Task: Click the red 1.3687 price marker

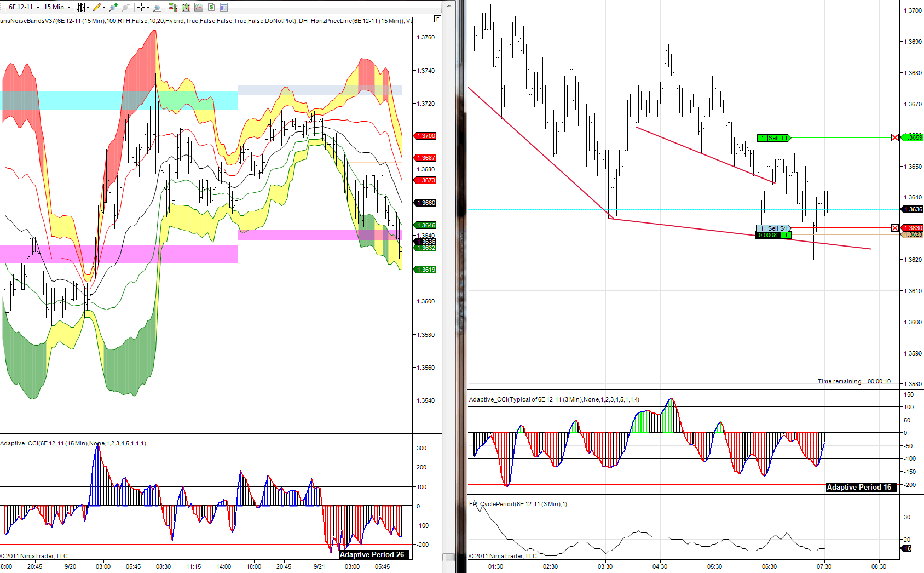Action: [x=425, y=158]
